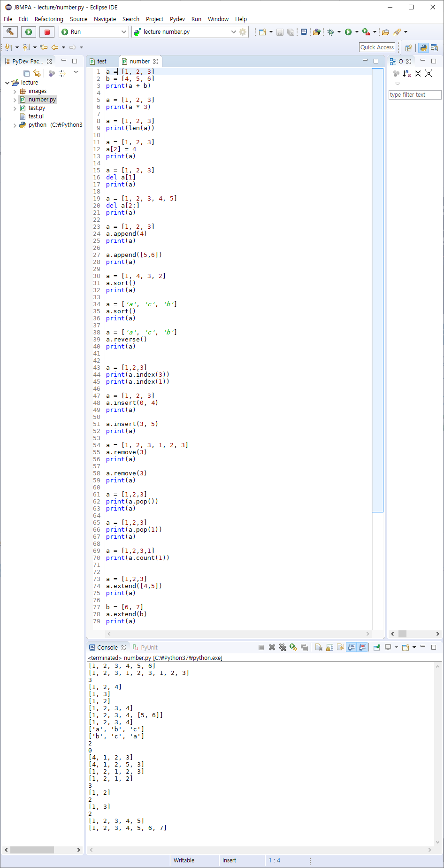Click Remove All Terminated Launches icon

pyautogui.click(x=283, y=647)
